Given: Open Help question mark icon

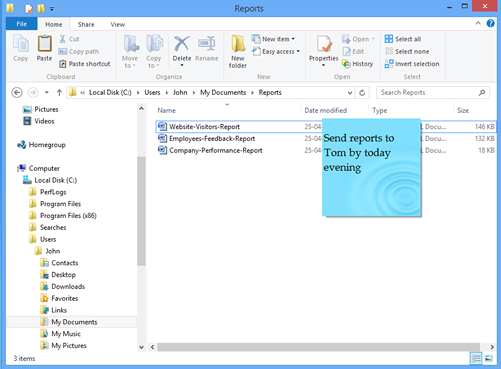Looking at the screenshot, I should [490, 23].
